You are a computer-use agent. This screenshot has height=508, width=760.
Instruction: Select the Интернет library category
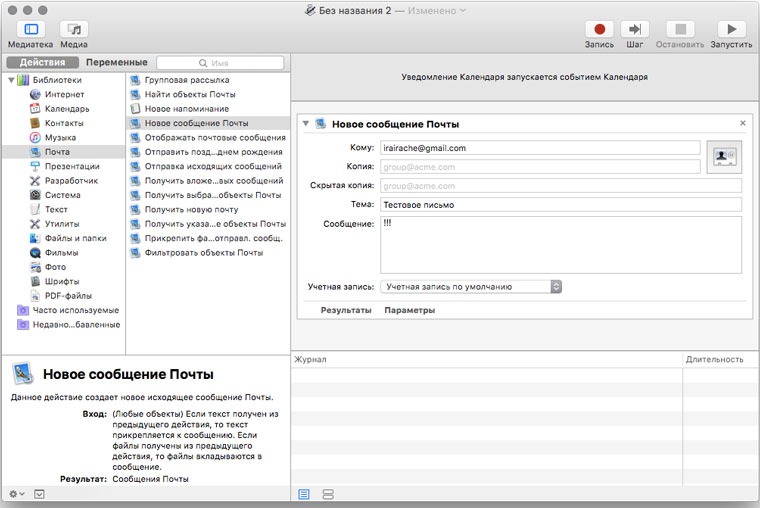[64, 94]
